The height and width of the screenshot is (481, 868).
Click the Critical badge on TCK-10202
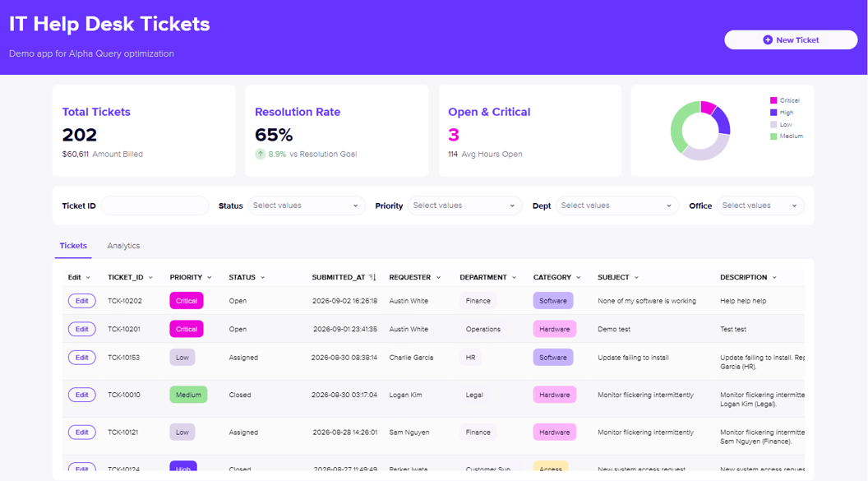tap(187, 301)
